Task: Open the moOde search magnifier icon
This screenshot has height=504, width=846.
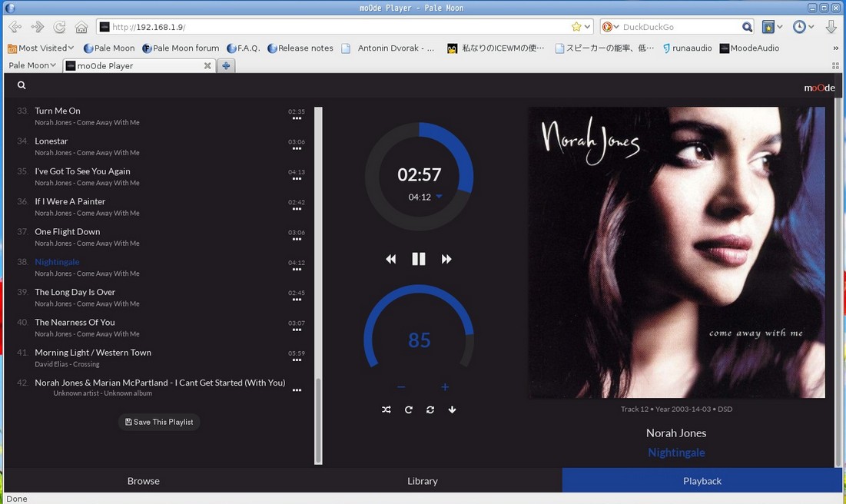Action: point(22,85)
